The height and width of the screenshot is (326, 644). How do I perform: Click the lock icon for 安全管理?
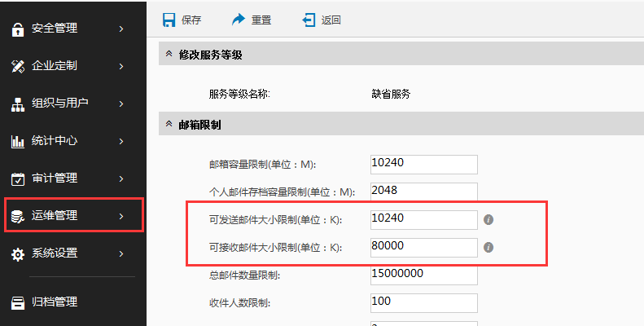point(17,29)
